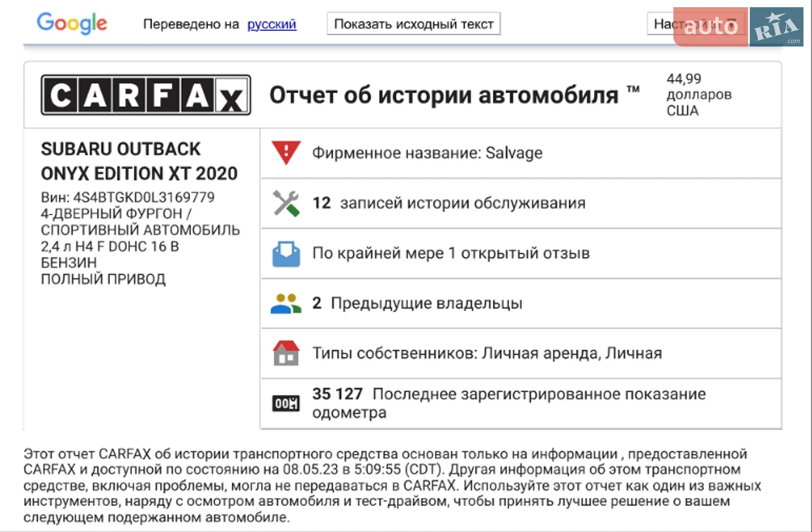Select the 44,99 долларов США price

coord(699,95)
